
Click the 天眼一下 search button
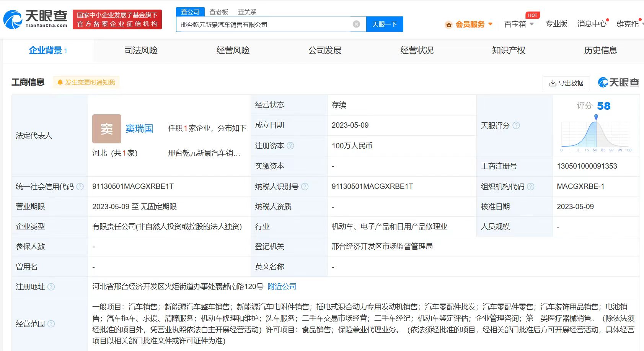[385, 24]
